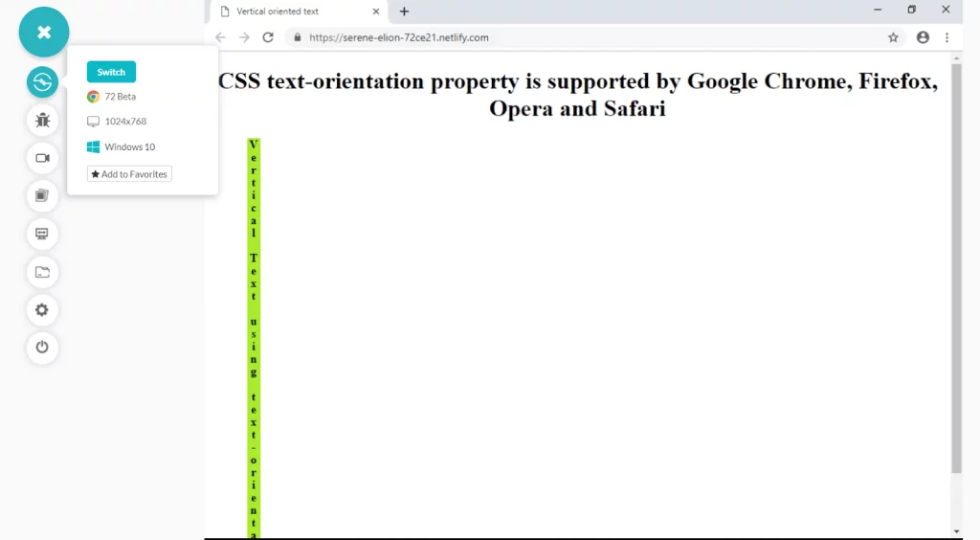Screen dimensions: 980x540
Task: Open the gallery screenshots icon
Action: pos(42,195)
